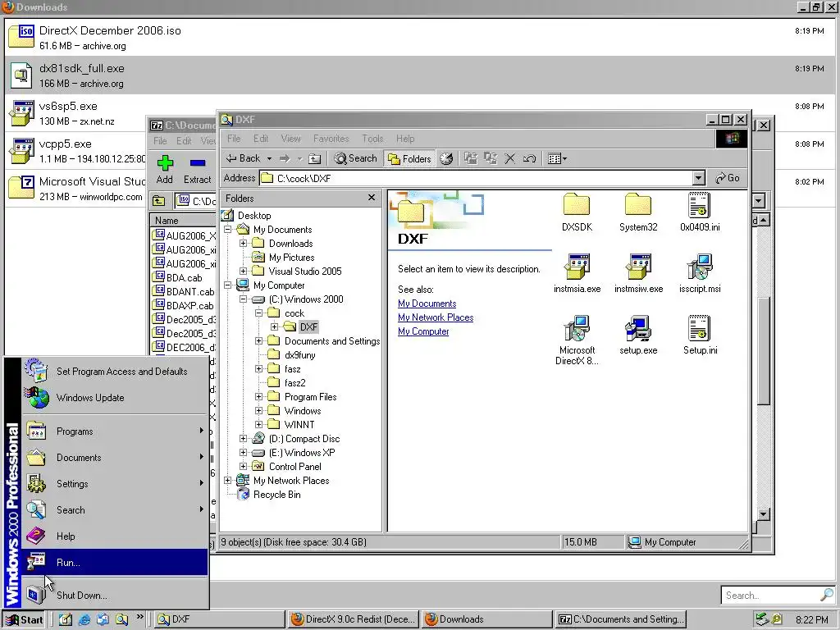Click the Up folder toolbar icon in DXF
The image size is (840, 630).
pos(315,158)
